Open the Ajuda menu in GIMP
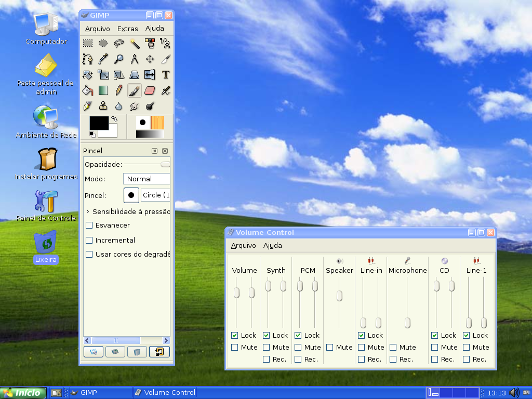 point(155,29)
